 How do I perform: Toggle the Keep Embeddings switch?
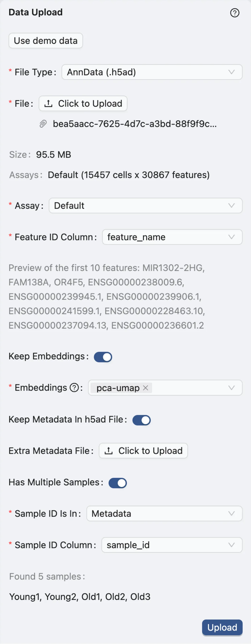[103, 357]
